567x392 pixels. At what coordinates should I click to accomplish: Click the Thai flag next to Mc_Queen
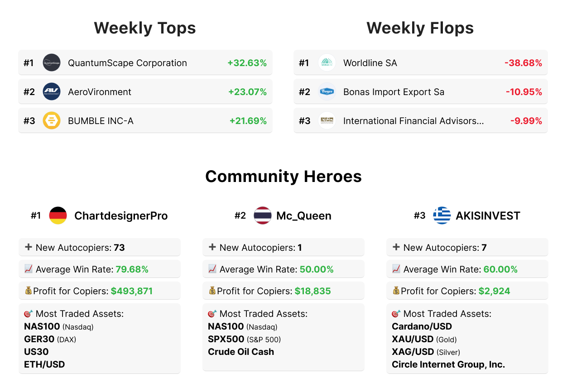pos(263,215)
